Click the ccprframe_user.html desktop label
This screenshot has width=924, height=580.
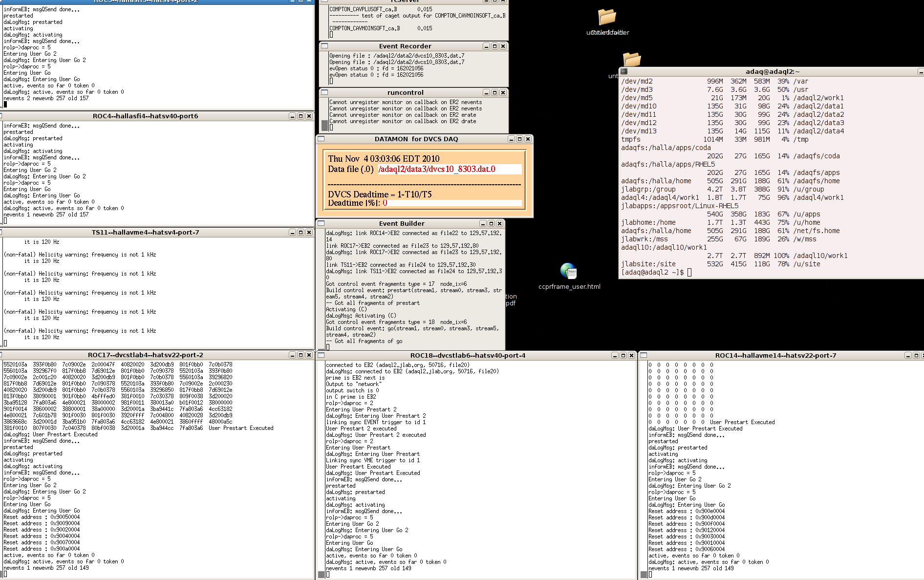coord(569,286)
